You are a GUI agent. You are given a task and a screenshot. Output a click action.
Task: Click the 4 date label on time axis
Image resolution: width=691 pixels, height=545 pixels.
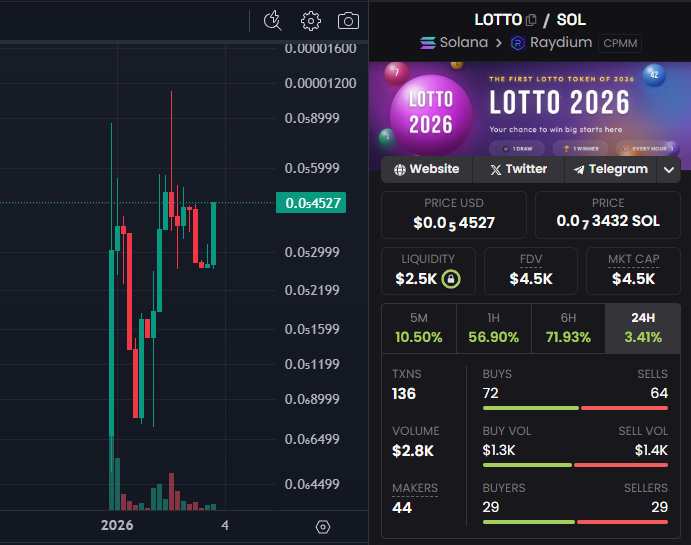225,525
